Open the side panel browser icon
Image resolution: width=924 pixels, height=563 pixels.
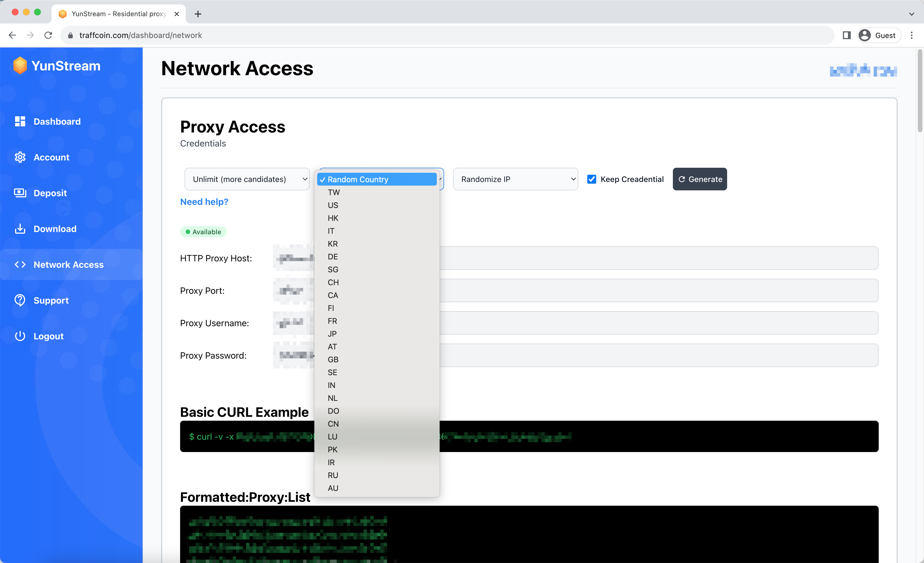click(x=846, y=35)
